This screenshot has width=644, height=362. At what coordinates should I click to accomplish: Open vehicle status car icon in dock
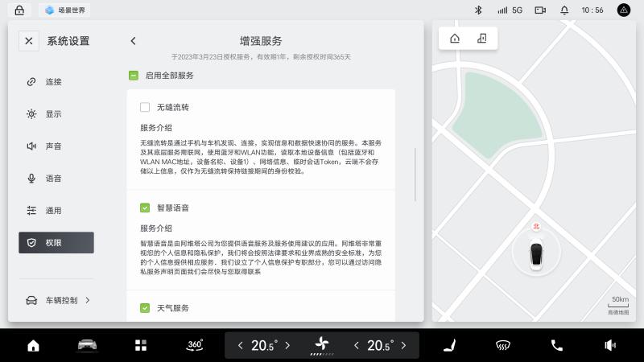click(87, 346)
